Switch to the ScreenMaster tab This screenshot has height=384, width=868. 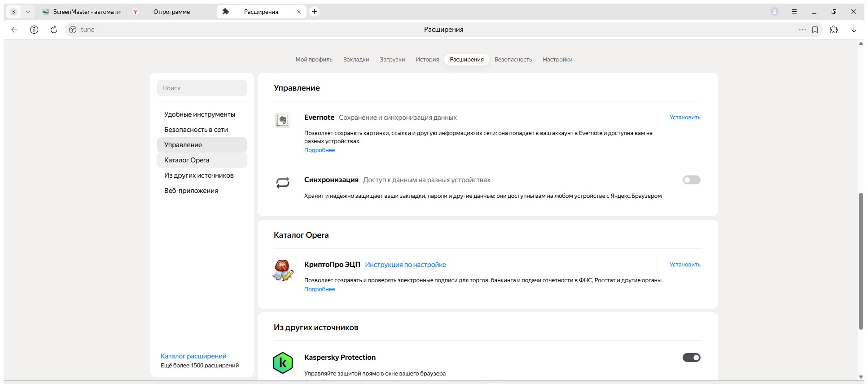(x=82, y=12)
